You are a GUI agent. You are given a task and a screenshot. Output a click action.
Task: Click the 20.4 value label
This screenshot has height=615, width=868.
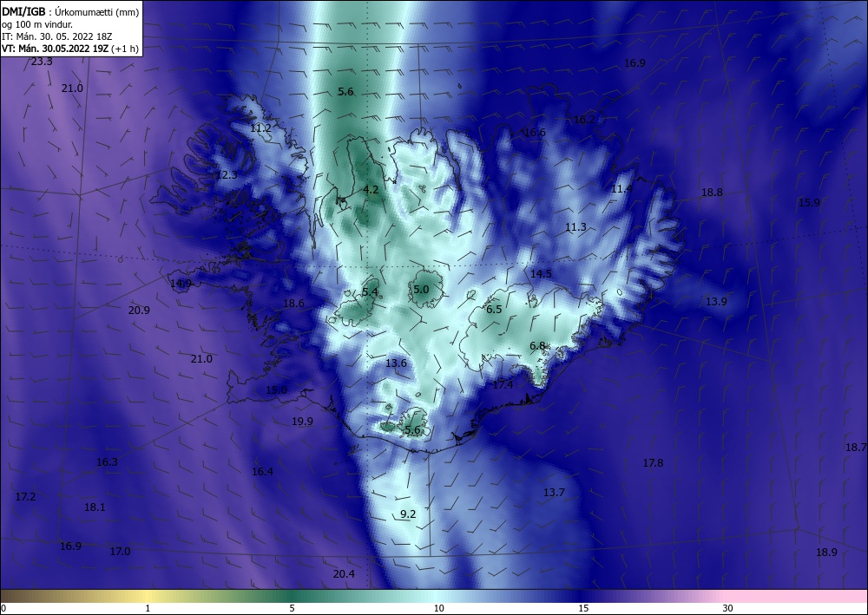pos(344,574)
